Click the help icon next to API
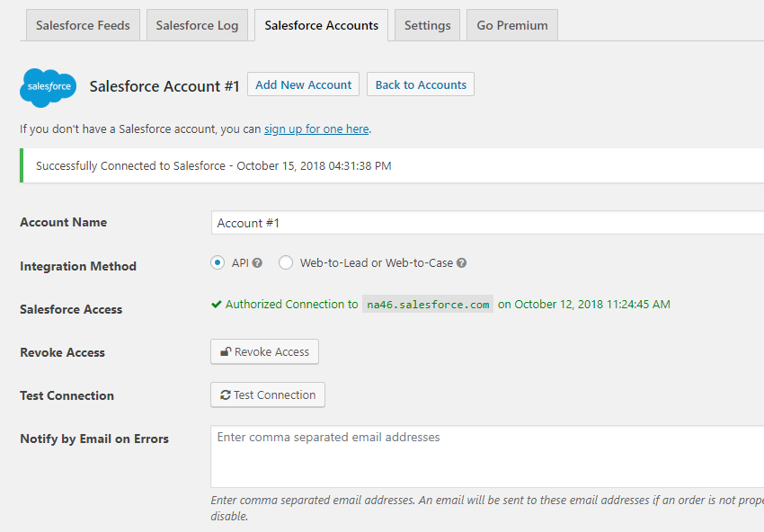Screen dimensions: 764x532 point(258,263)
